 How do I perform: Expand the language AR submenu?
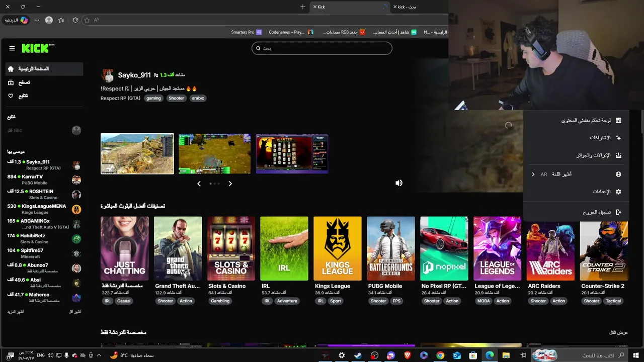(576, 174)
